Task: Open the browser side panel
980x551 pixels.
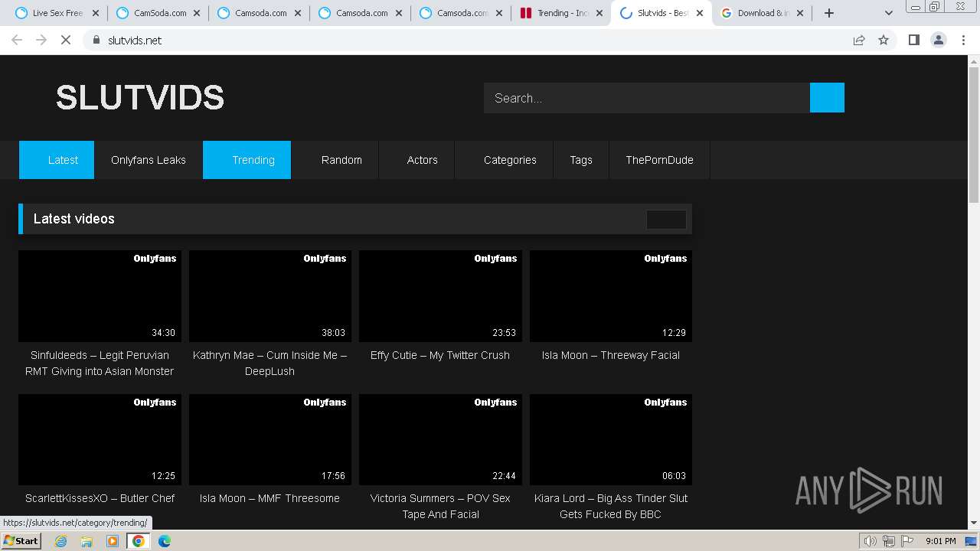Action: click(x=913, y=40)
